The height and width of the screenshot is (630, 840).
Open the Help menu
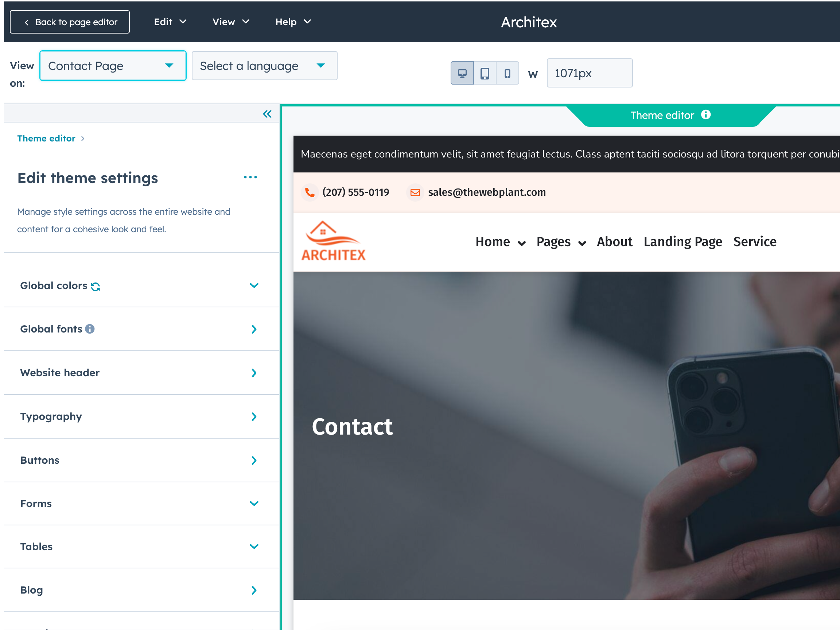point(292,22)
